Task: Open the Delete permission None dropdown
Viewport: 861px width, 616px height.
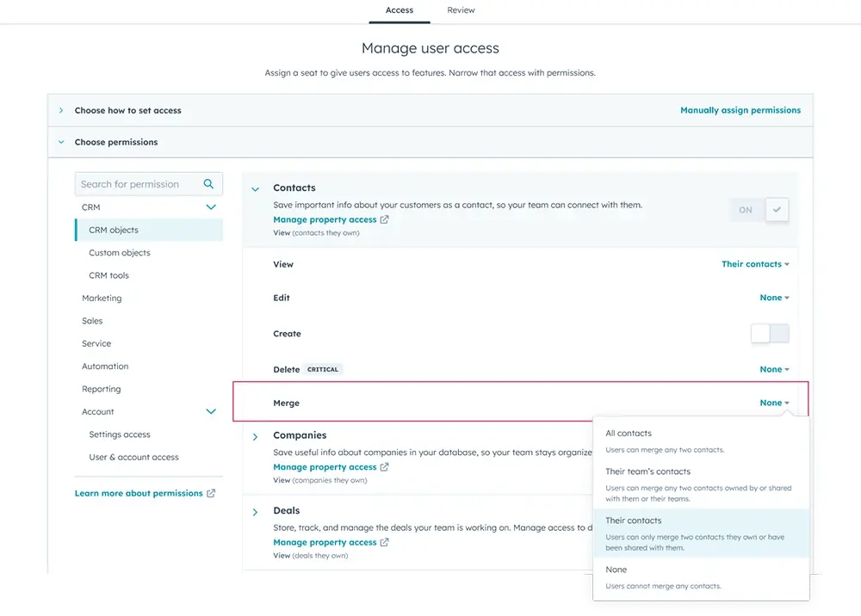Action: (774, 369)
